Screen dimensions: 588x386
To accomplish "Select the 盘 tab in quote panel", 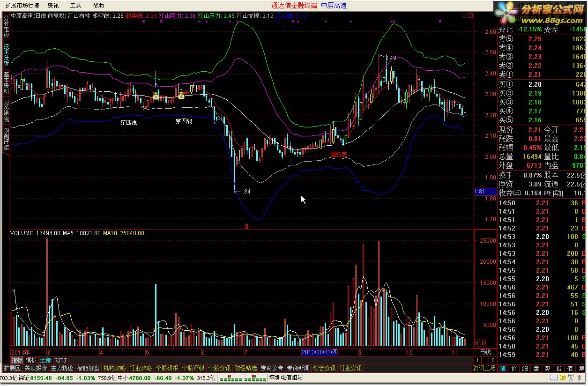I will click(536, 368).
